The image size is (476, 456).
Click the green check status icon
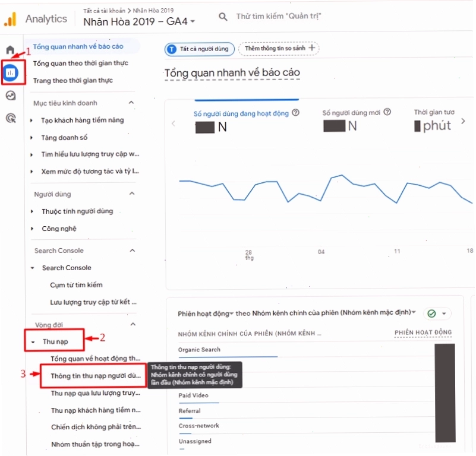[431, 313]
